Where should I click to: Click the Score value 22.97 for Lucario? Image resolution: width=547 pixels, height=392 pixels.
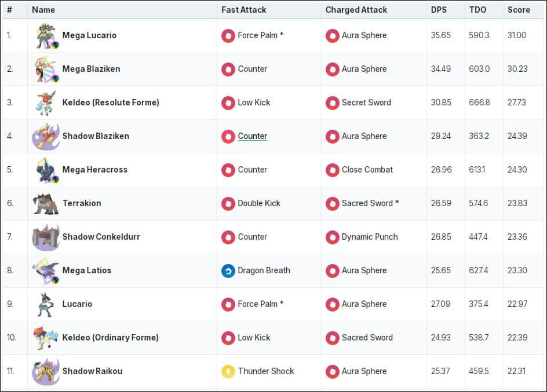pyautogui.click(x=517, y=304)
